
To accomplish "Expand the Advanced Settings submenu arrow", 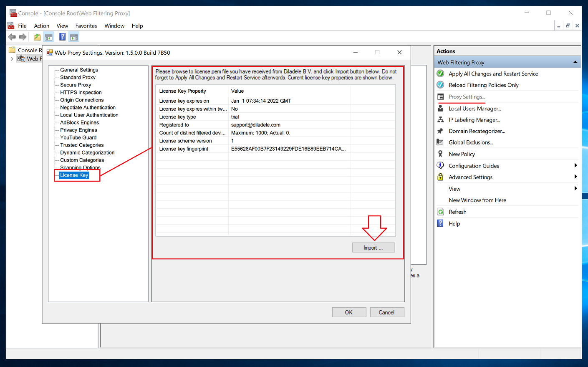I will [x=575, y=177].
